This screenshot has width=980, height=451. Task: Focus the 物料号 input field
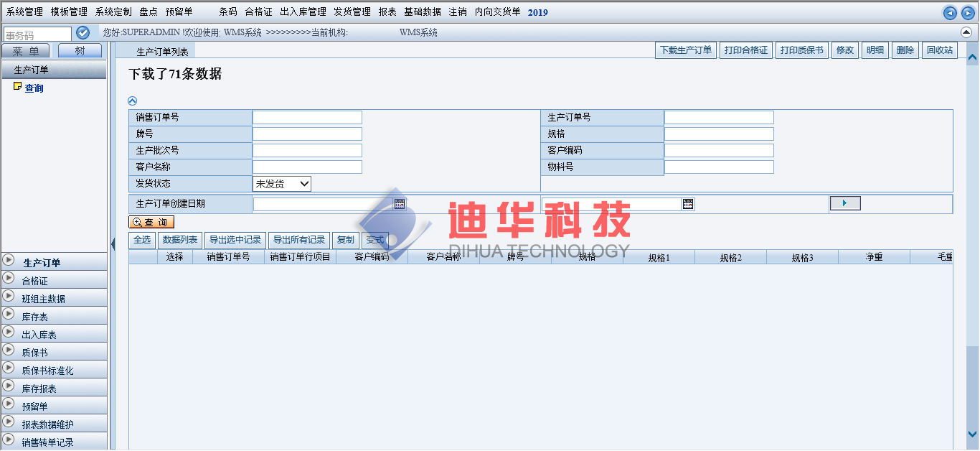point(719,167)
